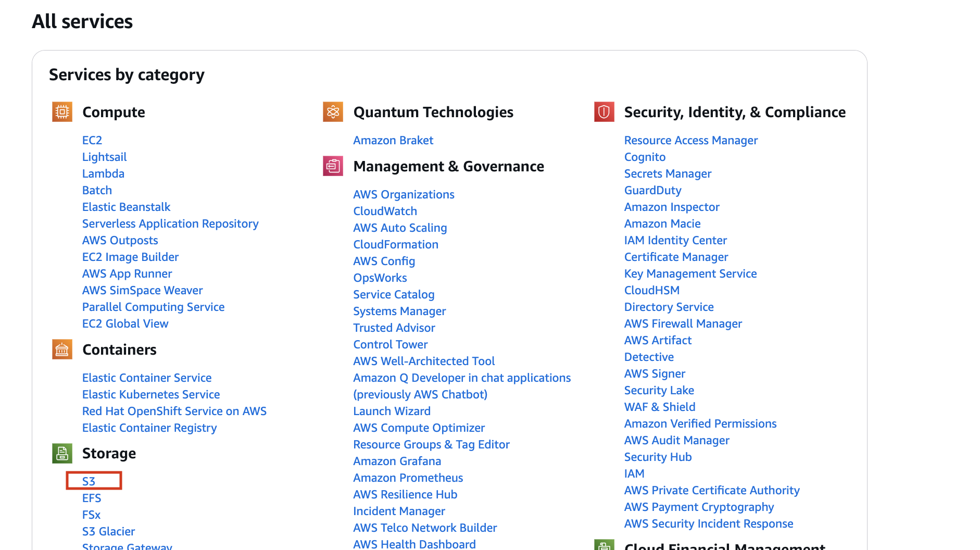
Task: Open CloudWatch from Management & Governance
Action: coord(385,211)
